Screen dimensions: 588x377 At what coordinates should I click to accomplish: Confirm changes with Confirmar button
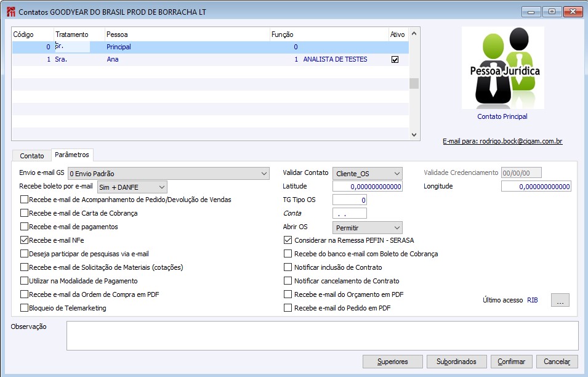[x=512, y=362]
